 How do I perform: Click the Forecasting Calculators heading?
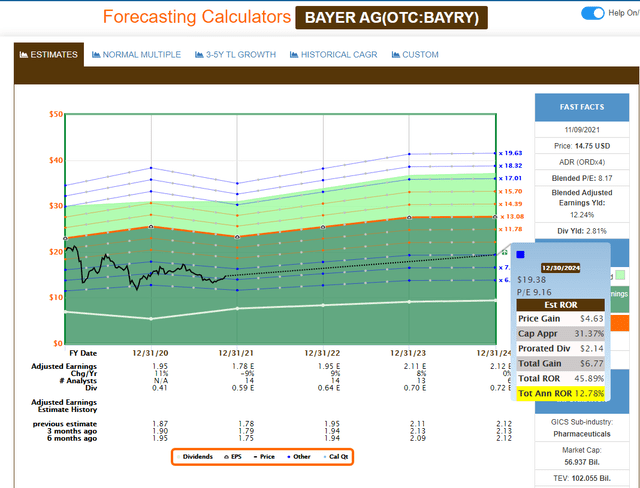point(197,17)
